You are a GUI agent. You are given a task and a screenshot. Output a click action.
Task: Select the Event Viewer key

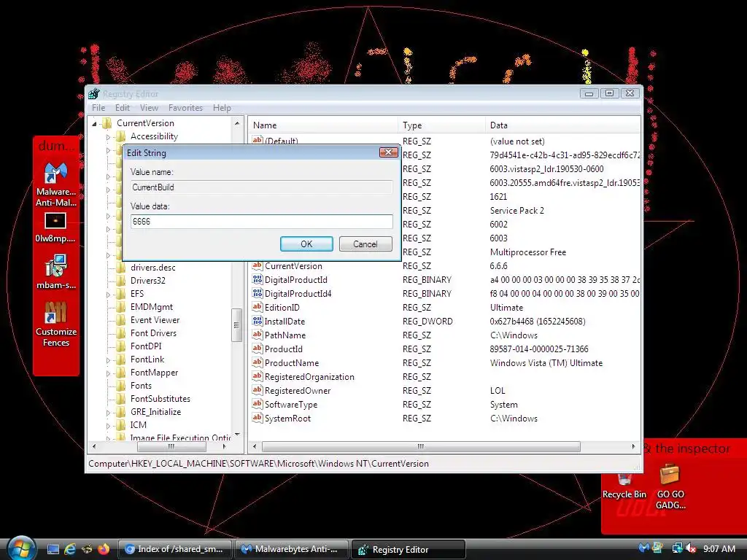[155, 320]
